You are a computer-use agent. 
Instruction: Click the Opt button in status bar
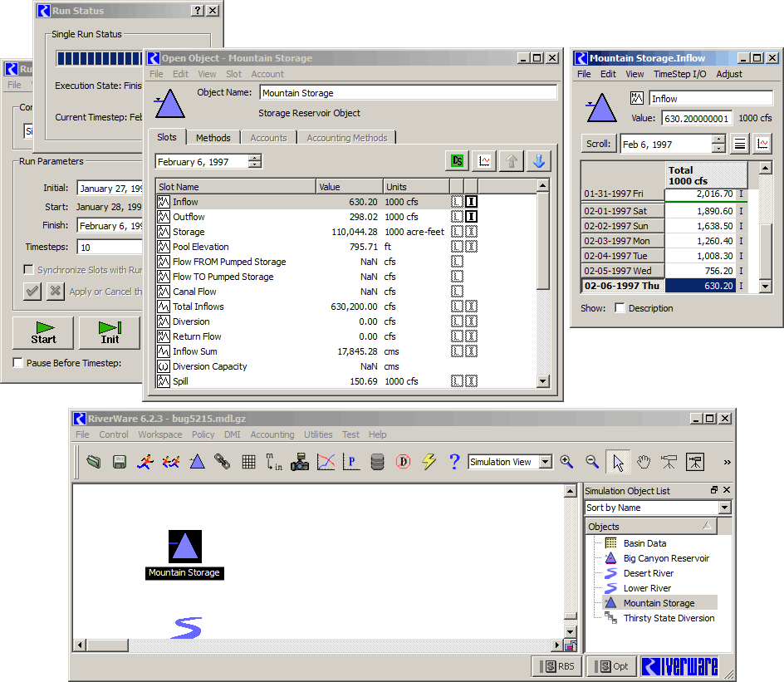[x=611, y=666]
